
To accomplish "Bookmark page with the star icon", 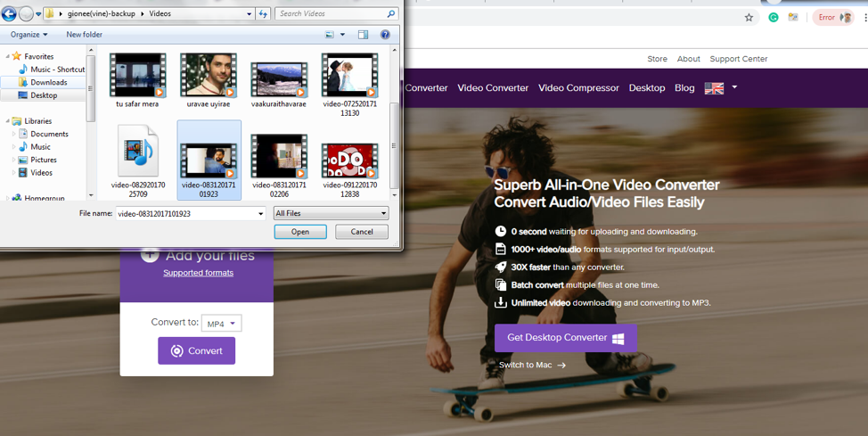I will [x=749, y=18].
